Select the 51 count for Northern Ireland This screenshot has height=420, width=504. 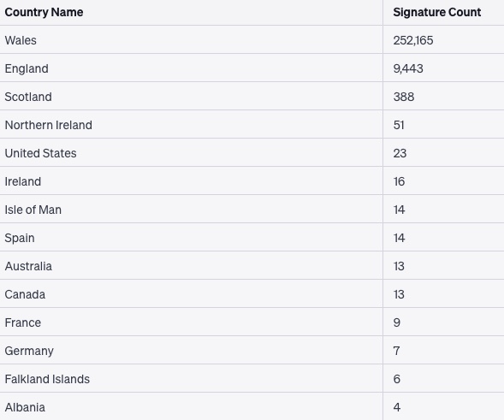point(399,126)
